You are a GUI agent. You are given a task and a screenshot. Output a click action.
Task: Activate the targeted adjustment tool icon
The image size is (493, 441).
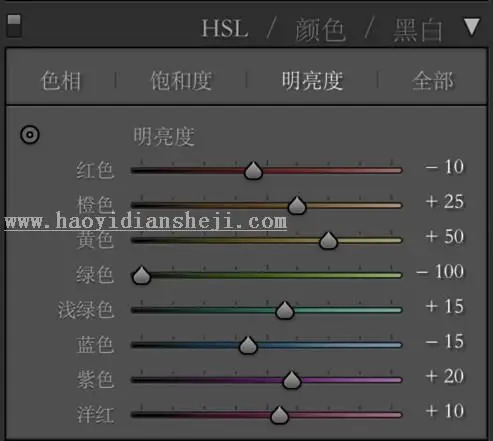click(30, 135)
